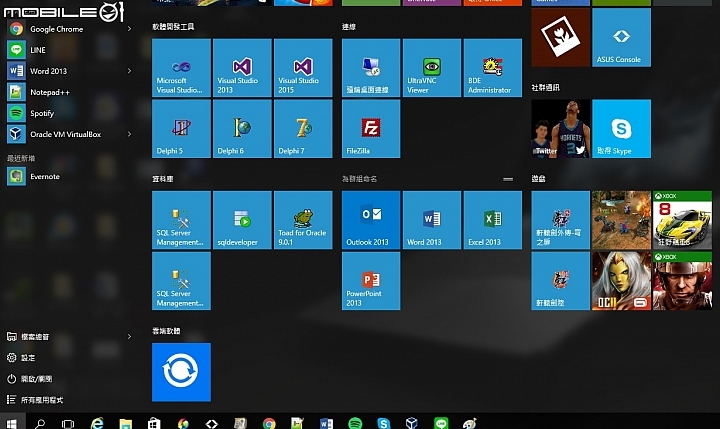
Task: Open Evernote in recently added
Action: [x=69, y=176]
